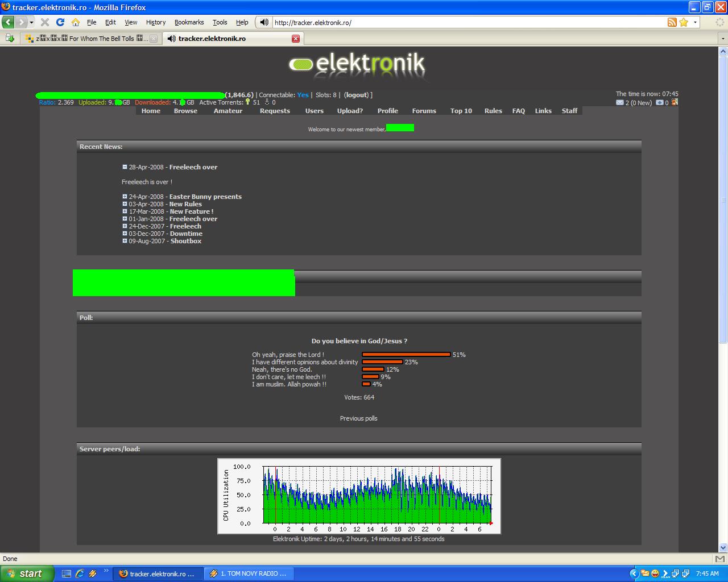The image size is (728, 582).
Task: Click the speaker site icon beside the URL
Action: click(264, 22)
